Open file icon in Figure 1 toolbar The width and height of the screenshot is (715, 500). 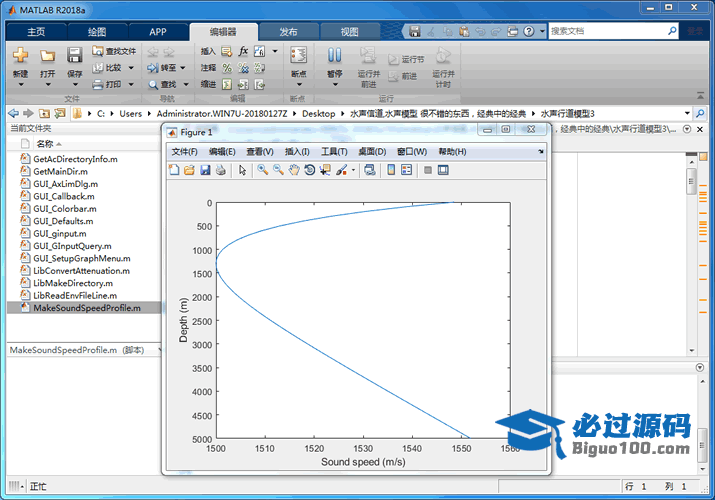[x=189, y=170]
